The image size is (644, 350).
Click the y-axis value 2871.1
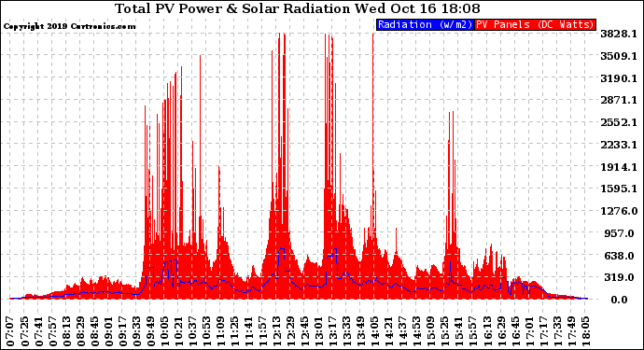point(619,100)
